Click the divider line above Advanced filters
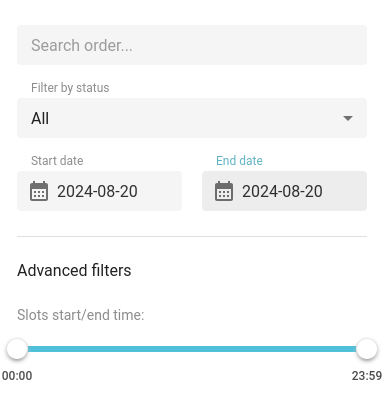The height and width of the screenshot is (403, 387). click(192, 237)
